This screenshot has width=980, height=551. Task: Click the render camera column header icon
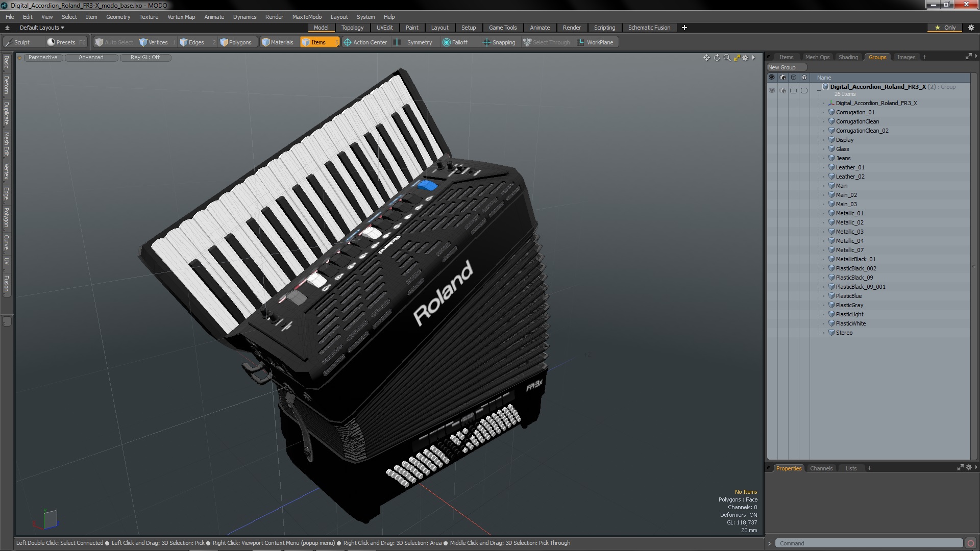[782, 78]
